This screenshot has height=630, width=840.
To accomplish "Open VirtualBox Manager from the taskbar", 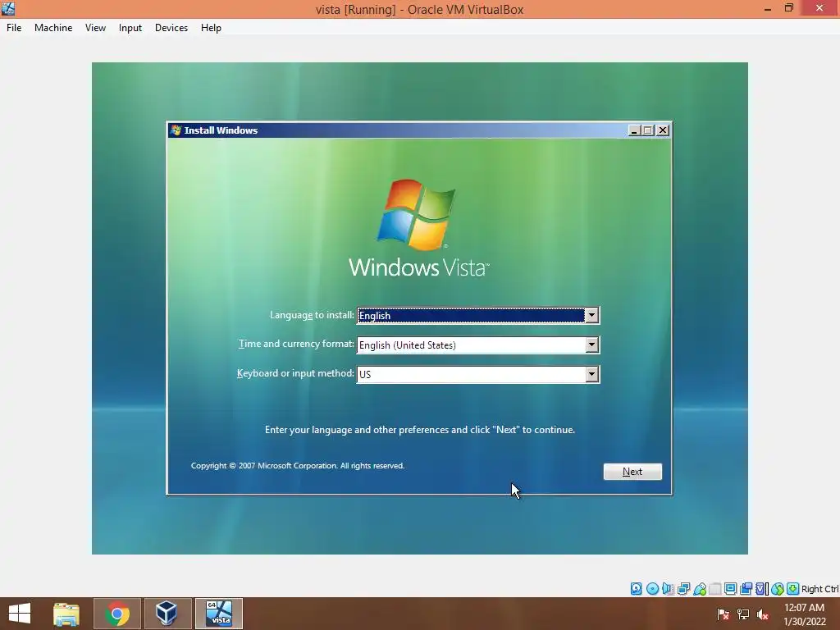I will point(167,614).
